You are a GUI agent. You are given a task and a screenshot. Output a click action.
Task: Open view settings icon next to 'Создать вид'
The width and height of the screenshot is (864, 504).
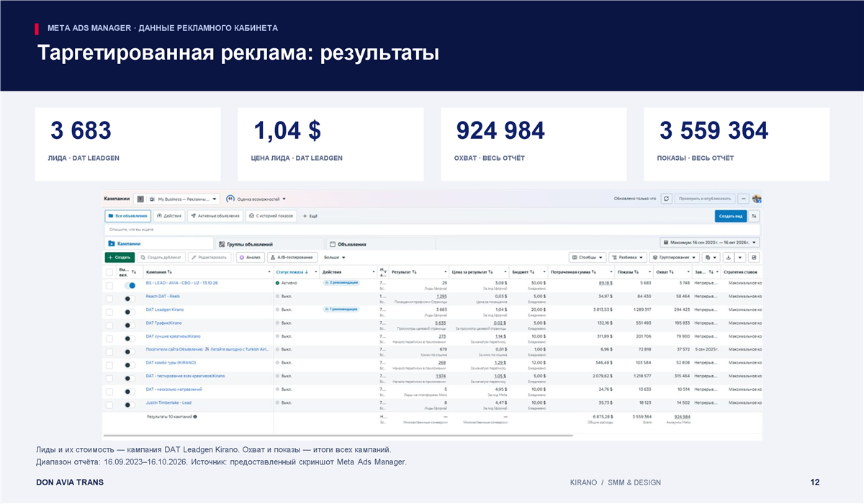coord(754,216)
